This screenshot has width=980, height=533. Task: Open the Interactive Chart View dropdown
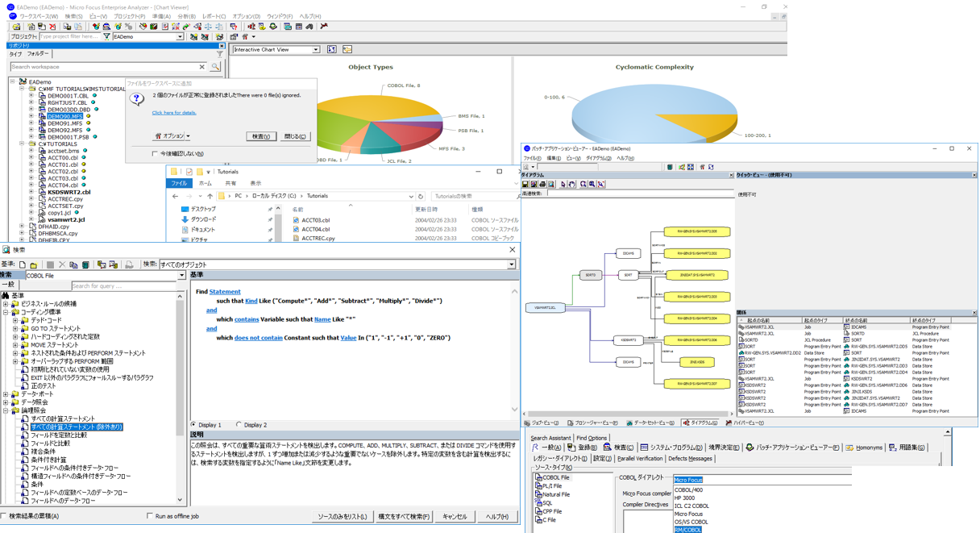tap(316, 50)
